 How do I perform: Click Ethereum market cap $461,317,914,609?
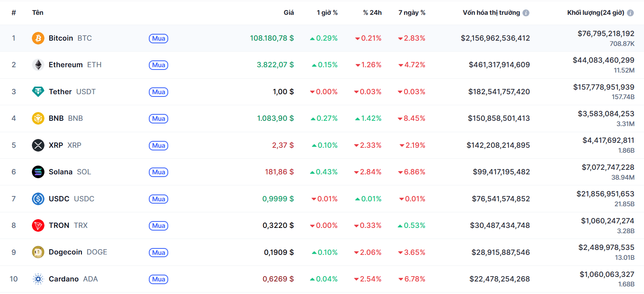click(x=499, y=65)
